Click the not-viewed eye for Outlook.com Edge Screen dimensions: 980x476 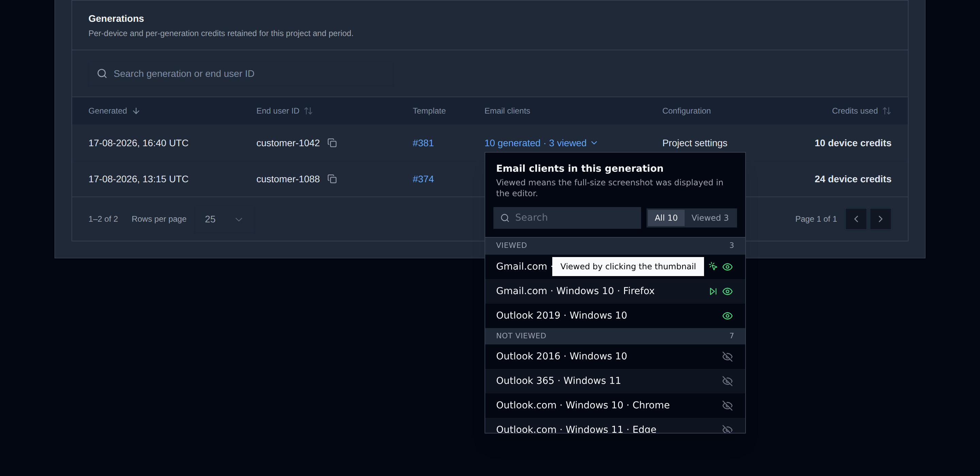(728, 429)
